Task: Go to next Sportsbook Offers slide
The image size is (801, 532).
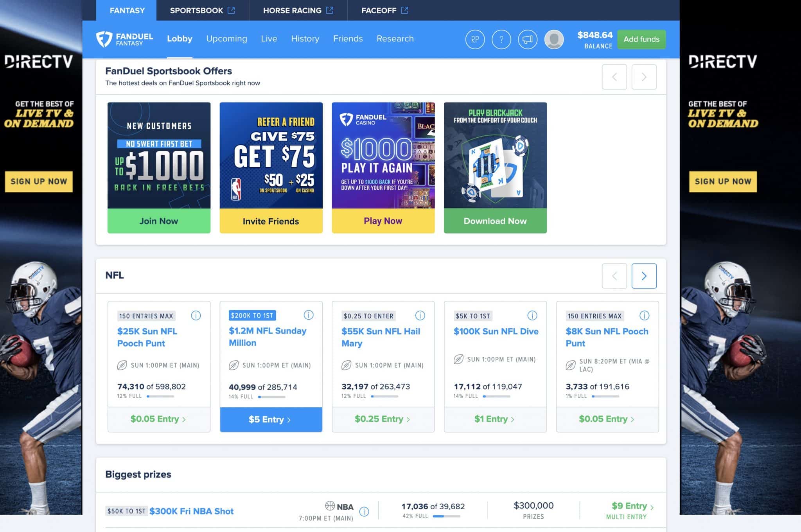Action: (x=644, y=77)
